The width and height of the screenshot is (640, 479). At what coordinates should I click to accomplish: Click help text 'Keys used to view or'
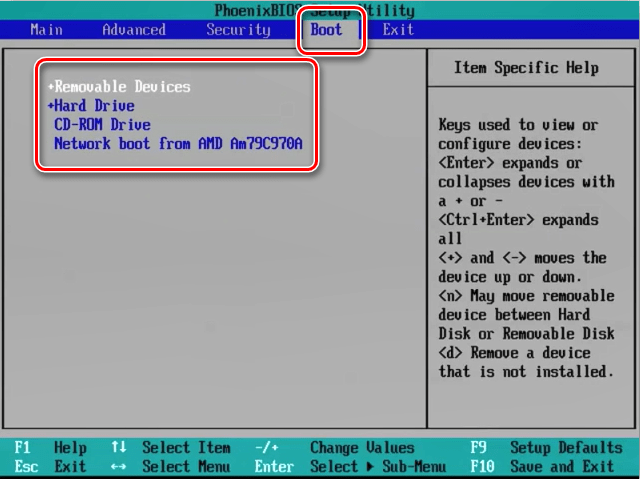pyautogui.click(x=518, y=124)
